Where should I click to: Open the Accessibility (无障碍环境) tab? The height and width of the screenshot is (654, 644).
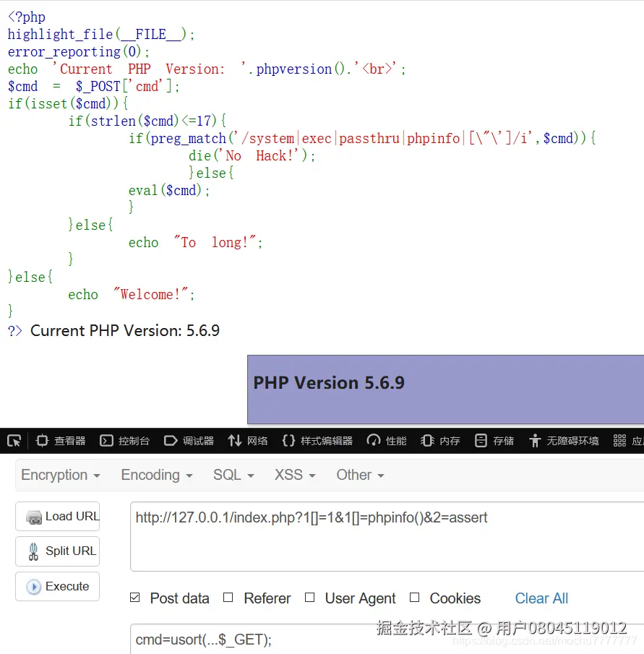(564, 441)
